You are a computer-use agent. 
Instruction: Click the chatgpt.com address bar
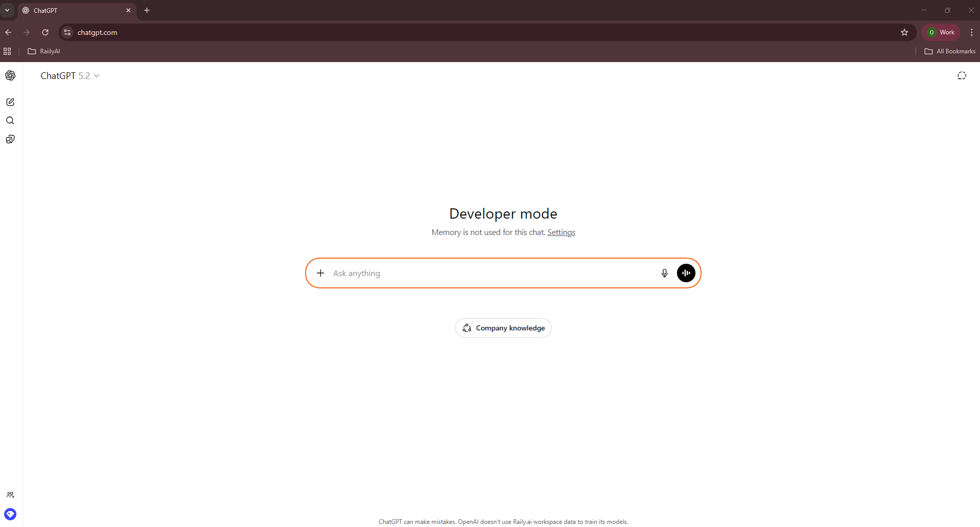(x=487, y=32)
